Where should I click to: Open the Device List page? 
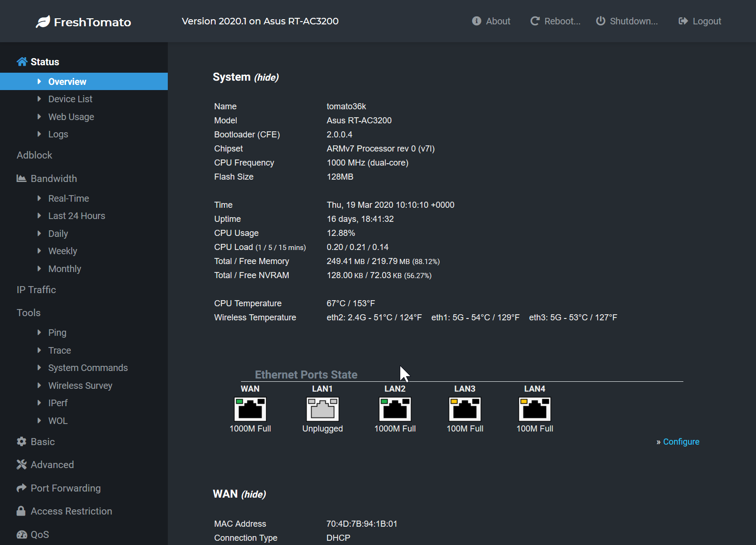70,99
